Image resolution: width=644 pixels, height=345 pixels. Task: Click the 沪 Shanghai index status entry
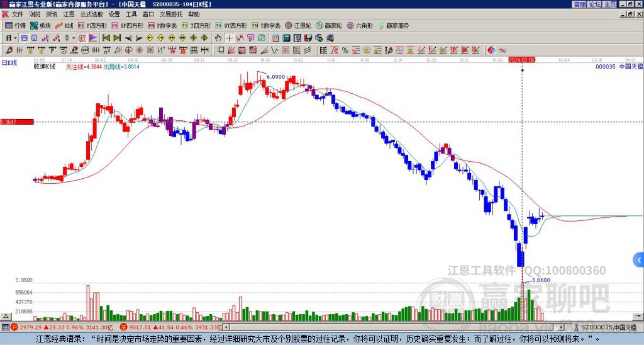(62, 327)
